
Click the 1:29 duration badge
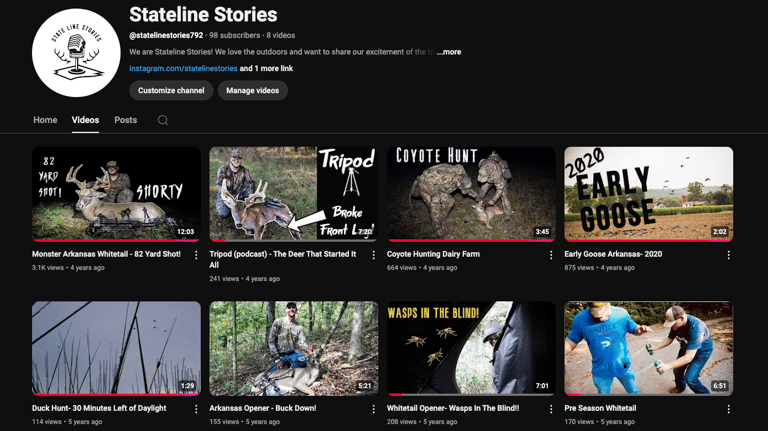pyautogui.click(x=187, y=385)
